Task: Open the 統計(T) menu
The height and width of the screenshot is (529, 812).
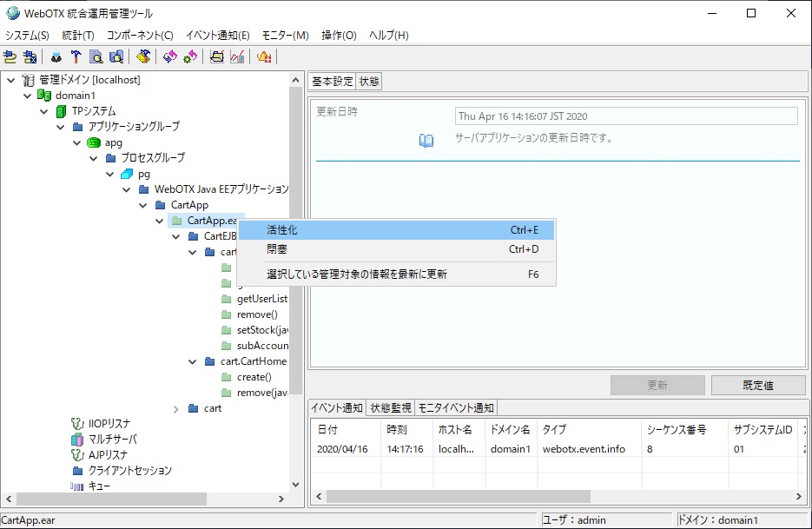Action: (78, 36)
